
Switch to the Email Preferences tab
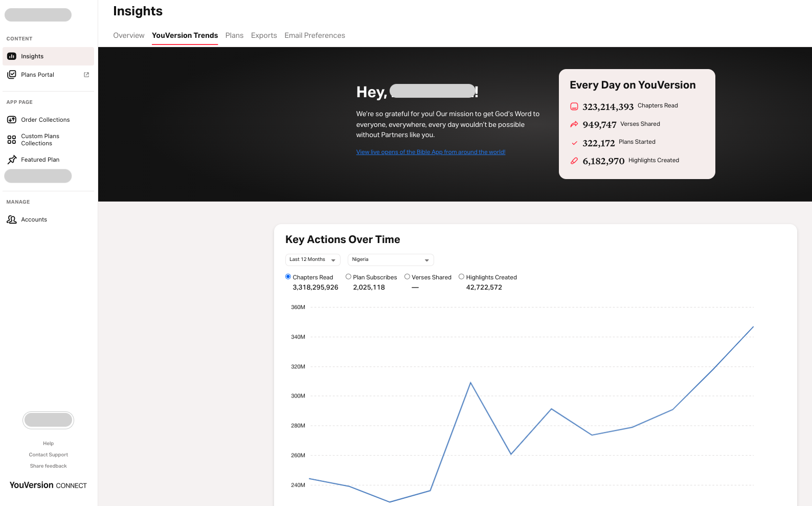[x=315, y=35]
